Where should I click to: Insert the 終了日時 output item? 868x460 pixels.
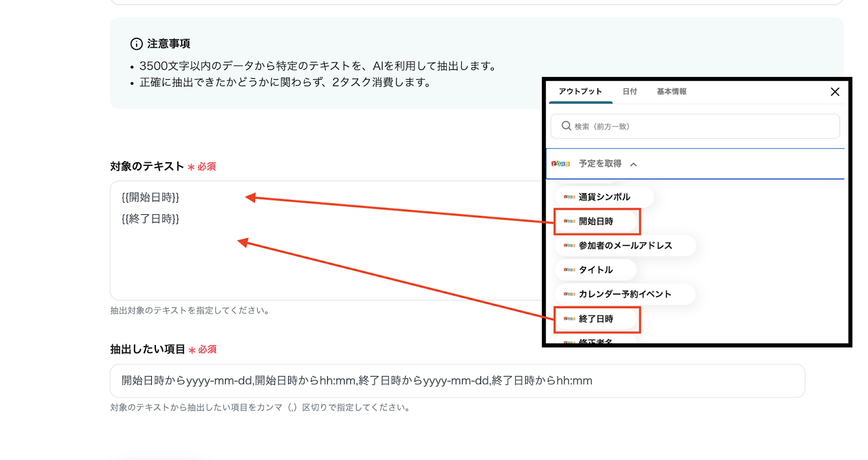pos(596,319)
